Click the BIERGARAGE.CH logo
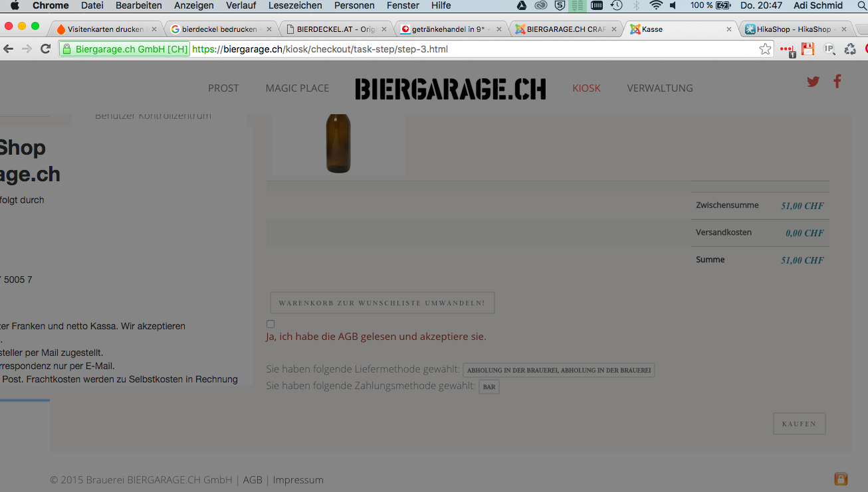This screenshot has width=868, height=492. click(451, 89)
